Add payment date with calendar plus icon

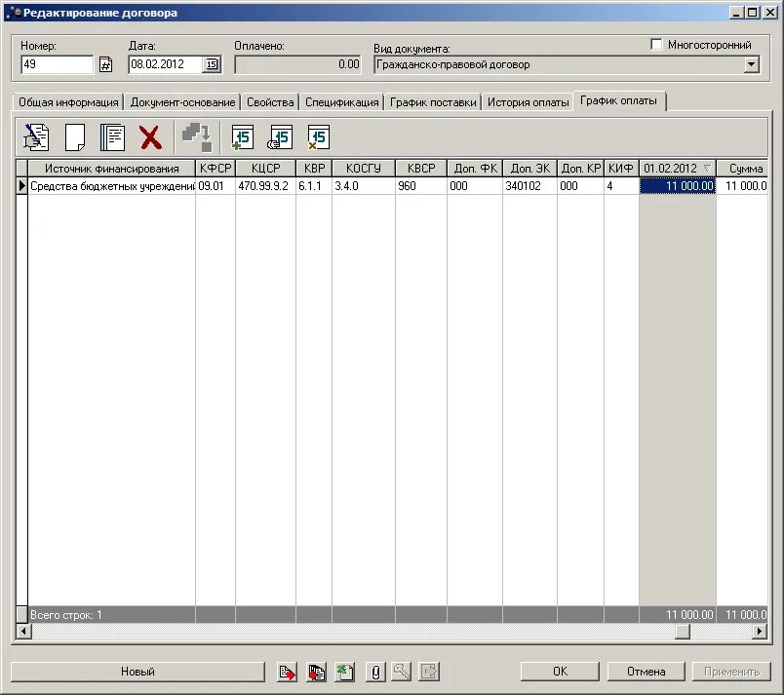[243, 137]
